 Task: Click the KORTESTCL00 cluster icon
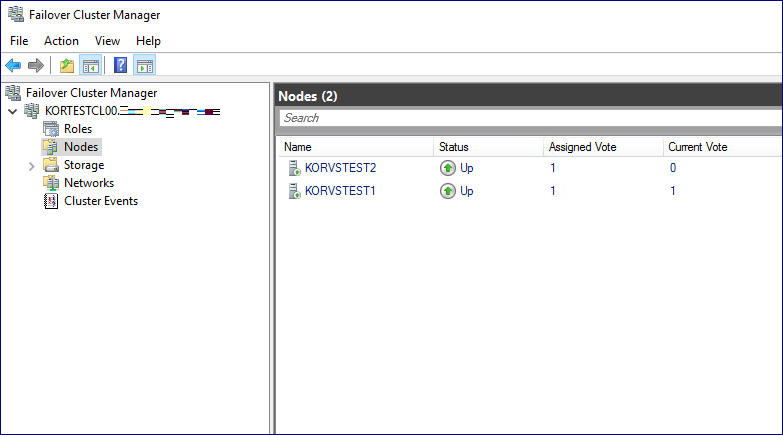click(x=32, y=111)
